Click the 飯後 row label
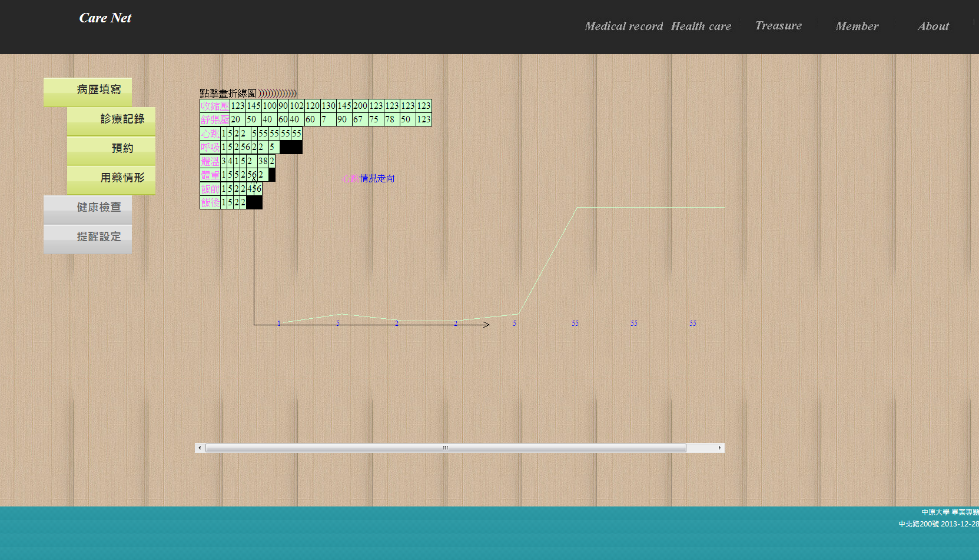Viewport: 979px width, 560px height. click(210, 202)
